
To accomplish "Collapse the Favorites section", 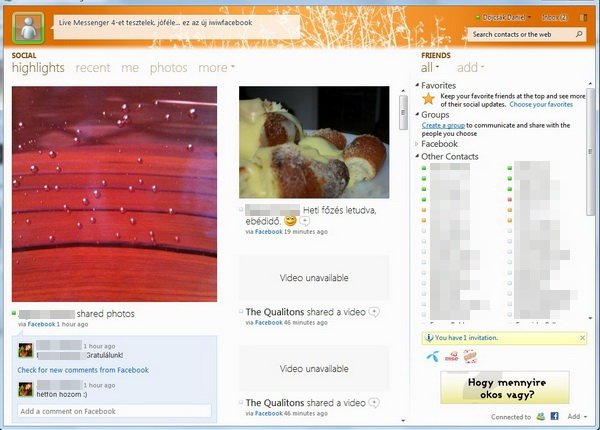I will click(x=417, y=85).
